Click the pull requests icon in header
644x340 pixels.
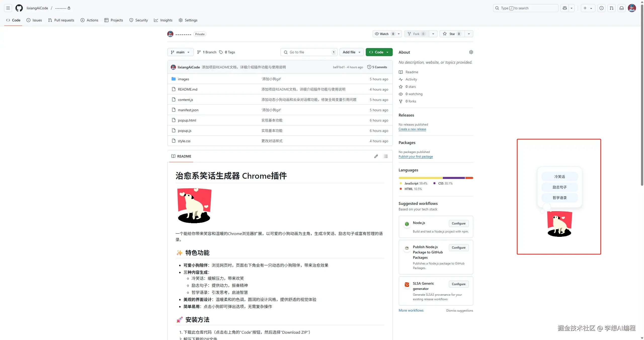611,8
